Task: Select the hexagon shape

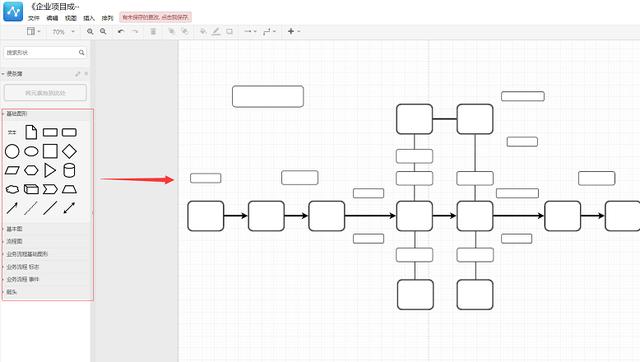Action: (31, 170)
